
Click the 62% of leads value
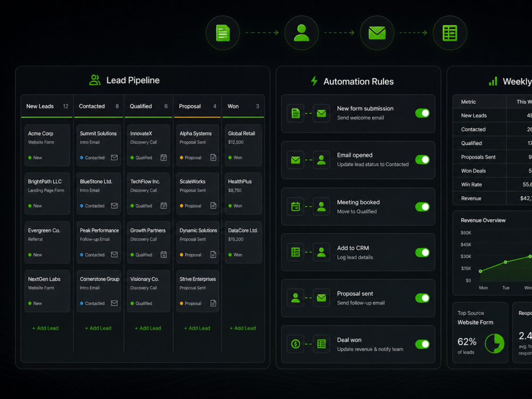(467, 342)
